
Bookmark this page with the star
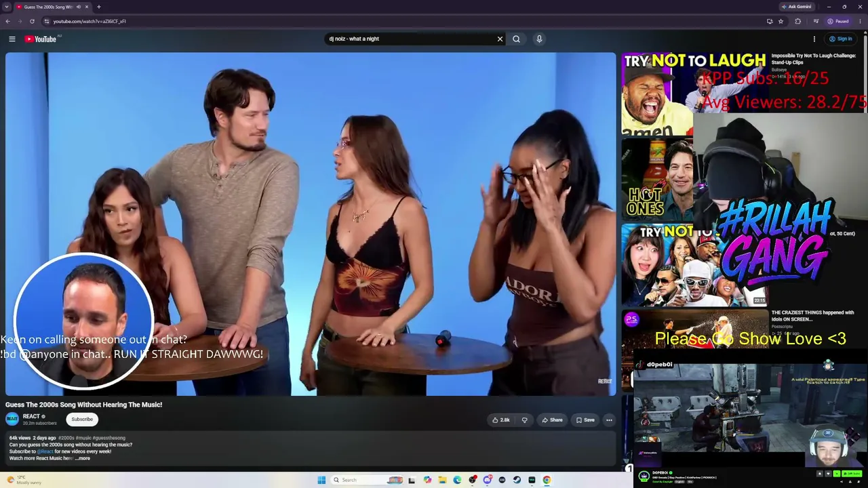pyautogui.click(x=781, y=21)
